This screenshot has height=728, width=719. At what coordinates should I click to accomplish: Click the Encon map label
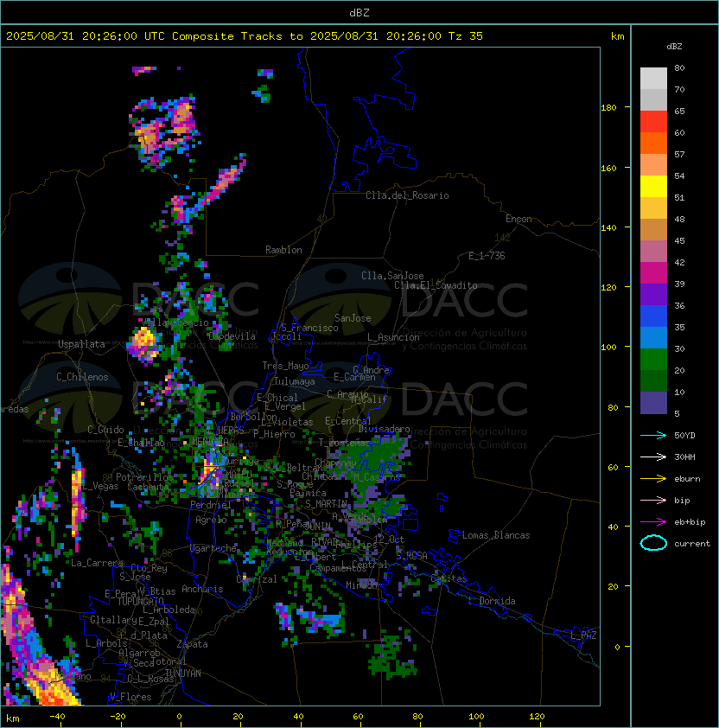click(519, 219)
